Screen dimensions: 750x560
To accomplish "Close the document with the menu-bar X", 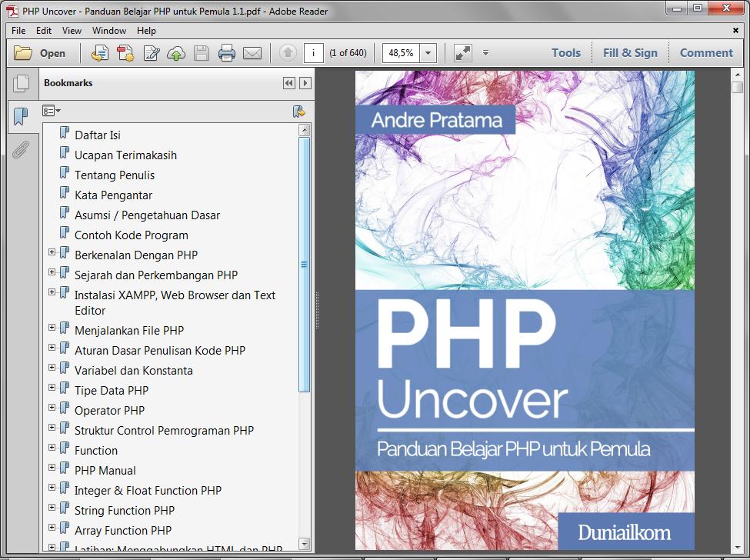I will pos(735,31).
